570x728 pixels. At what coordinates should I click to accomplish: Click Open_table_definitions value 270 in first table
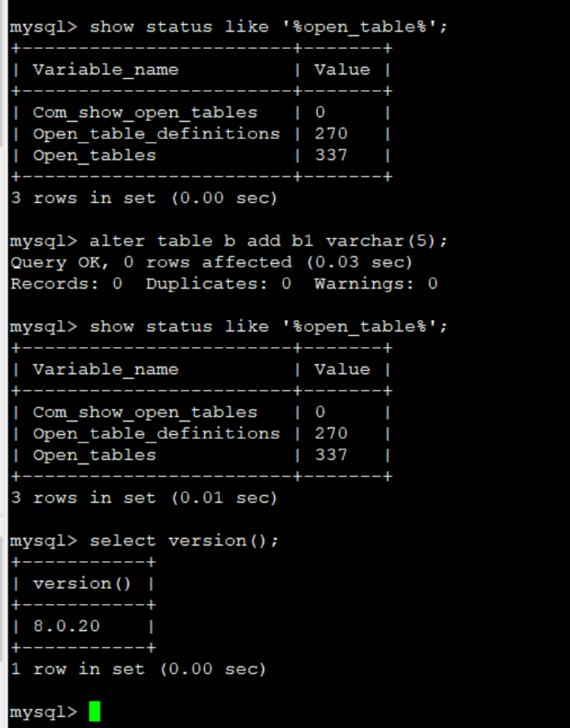[331, 134]
